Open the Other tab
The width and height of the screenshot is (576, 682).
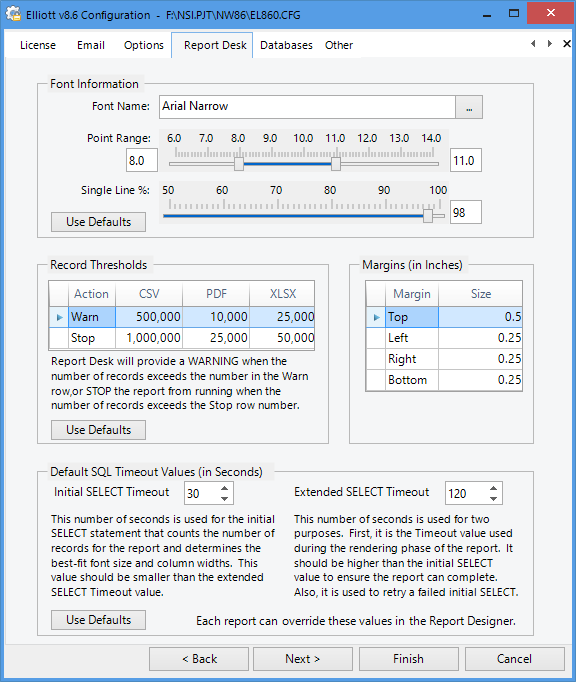(338, 45)
